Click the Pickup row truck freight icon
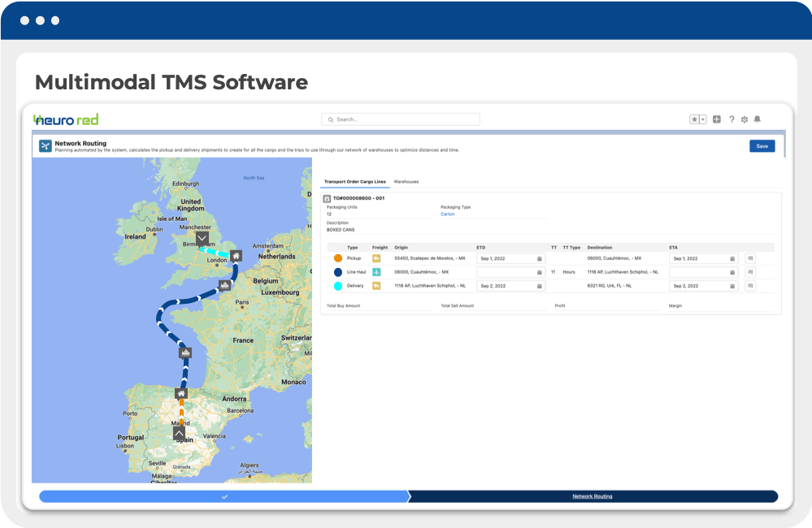Viewport: 812px width, 528px height. point(376,258)
